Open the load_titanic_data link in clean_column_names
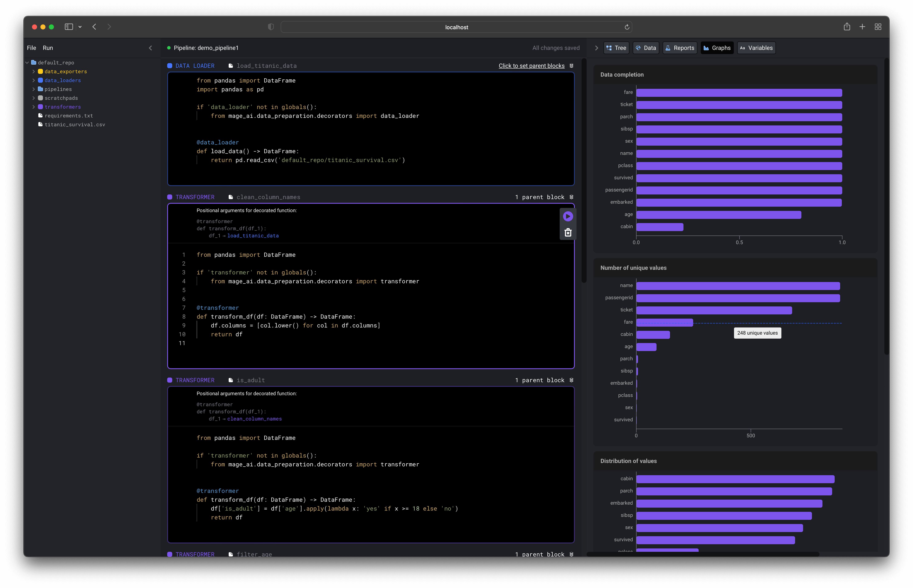The height and width of the screenshot is (588, 913). [253, 236]
